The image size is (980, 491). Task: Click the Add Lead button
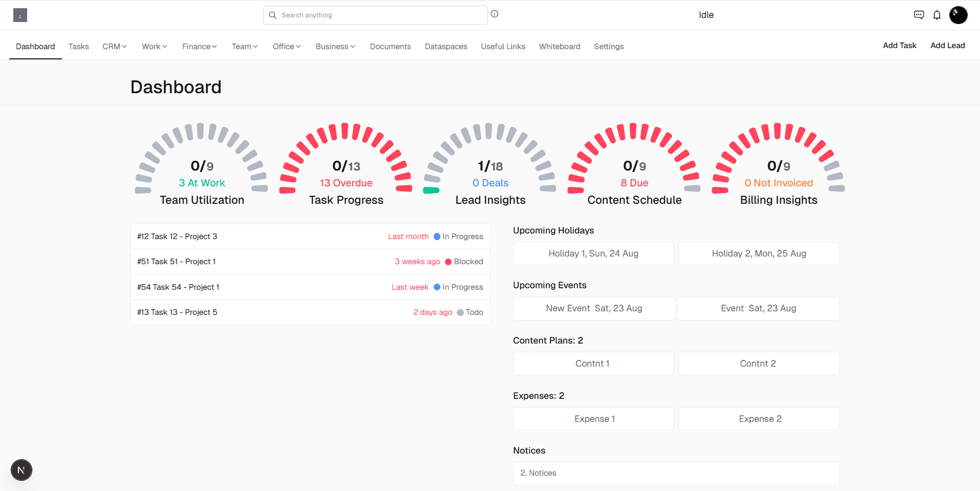[947, 45]
